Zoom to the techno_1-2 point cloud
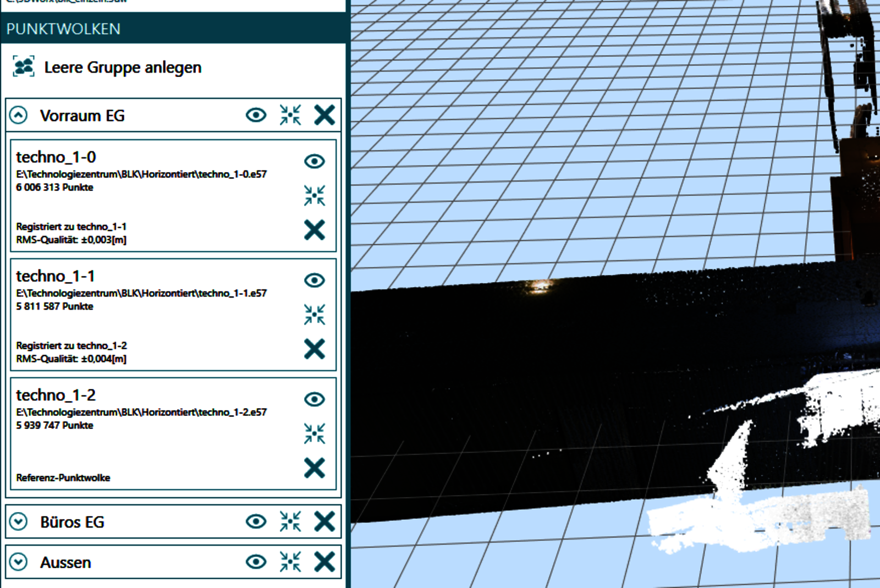This screenshot has width=880, height=588. (315, 433)
